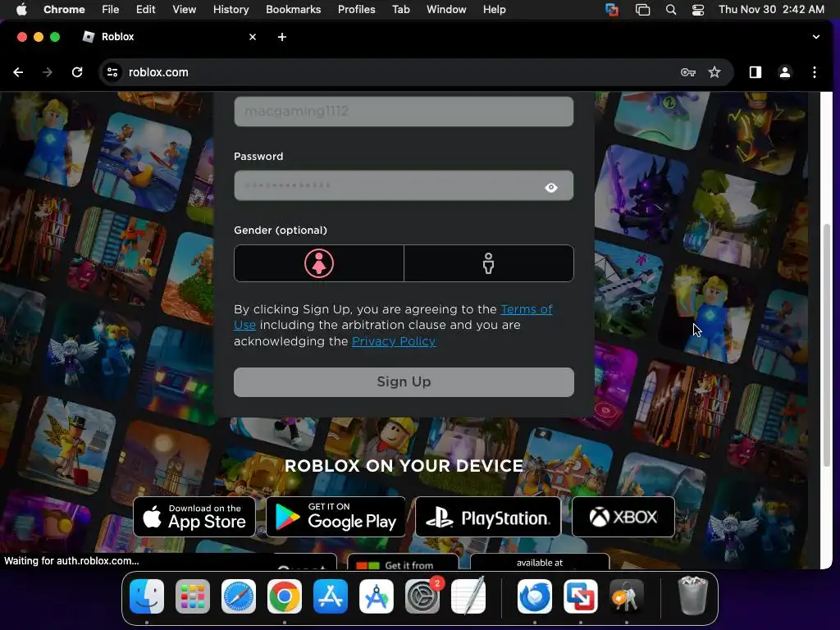Click the VMware Fusion menu bar icon
Screen dimensions: 840x630
click(612, 10)
